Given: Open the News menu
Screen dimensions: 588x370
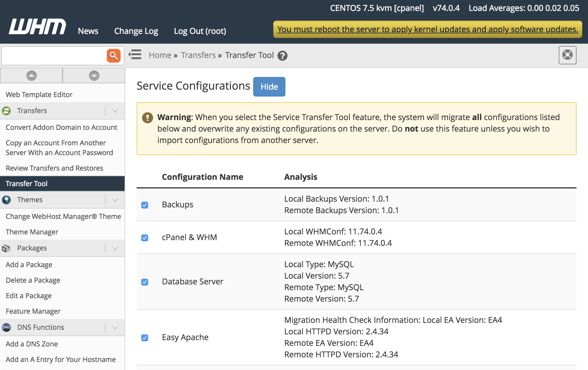Looking at the screenshot, I should [88, 31].
